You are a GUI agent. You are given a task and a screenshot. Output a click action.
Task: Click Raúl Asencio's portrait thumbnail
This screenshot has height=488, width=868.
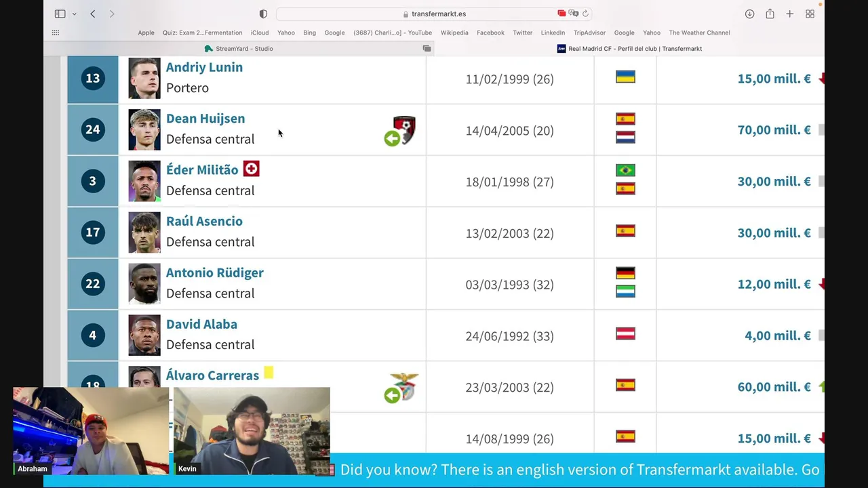(x=144, y=232)
